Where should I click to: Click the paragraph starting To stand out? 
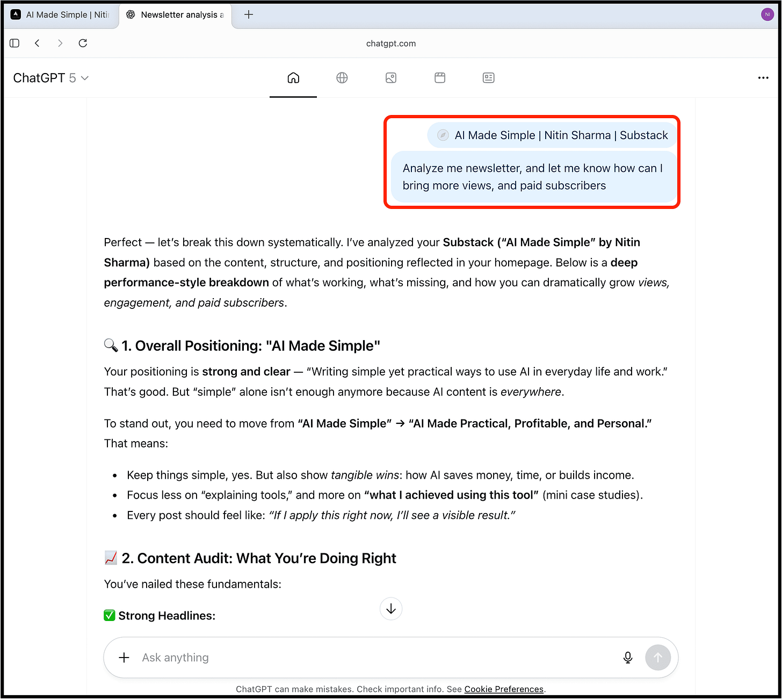[x=378, y=434]
